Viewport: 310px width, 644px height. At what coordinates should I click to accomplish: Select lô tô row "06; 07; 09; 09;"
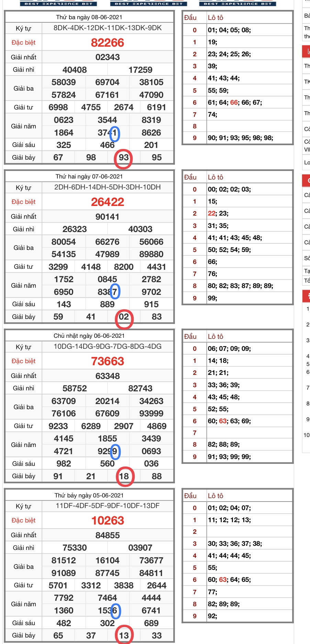(x=229, y=348)
